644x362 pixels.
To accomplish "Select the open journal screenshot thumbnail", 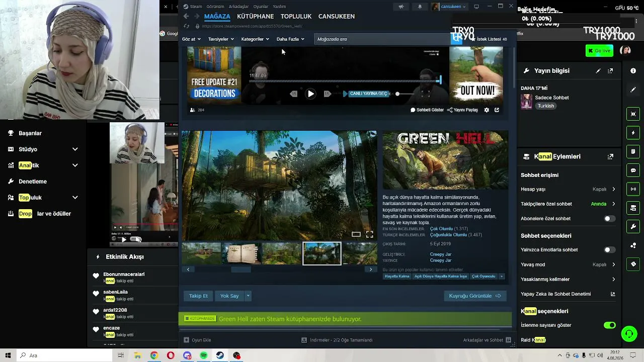I will 242,253.
